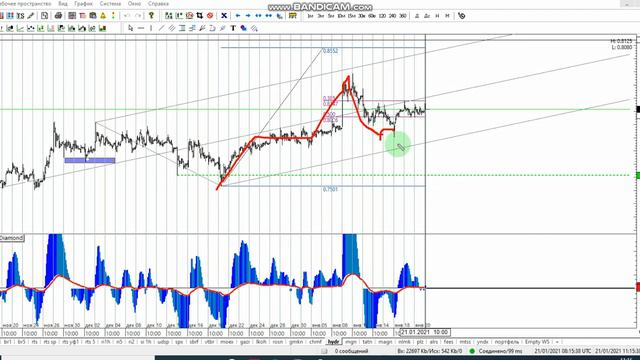This screenshot has width=640, height=360.
Task: Set timeframe to 30 minutes
Action: (362, 16)
